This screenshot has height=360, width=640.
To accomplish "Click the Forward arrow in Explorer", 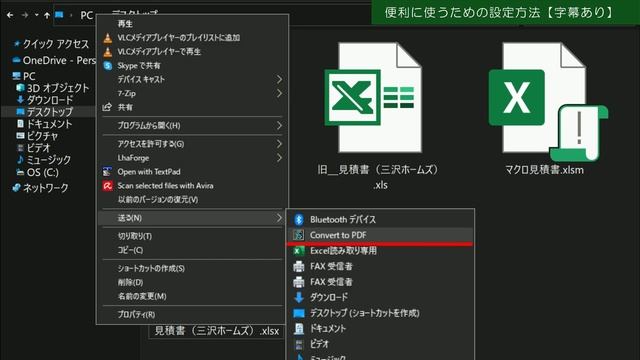I will click(x=24, y=15).
